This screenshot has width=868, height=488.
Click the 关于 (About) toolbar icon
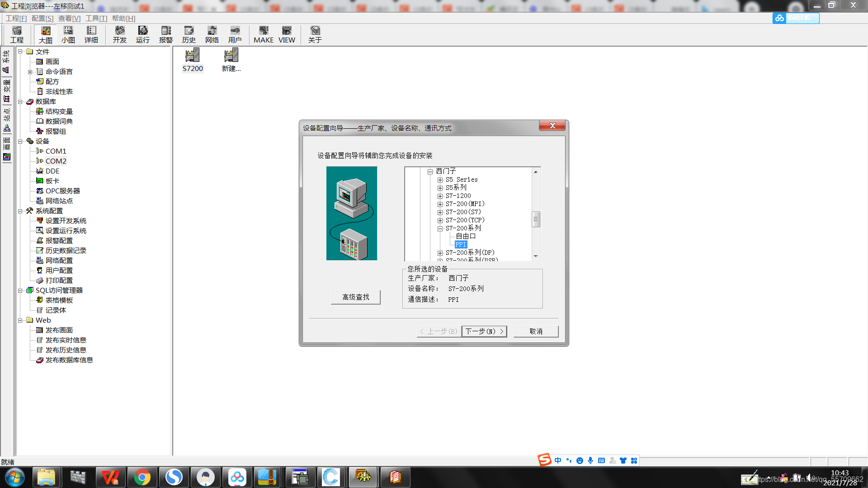click(x=315, y=34)
